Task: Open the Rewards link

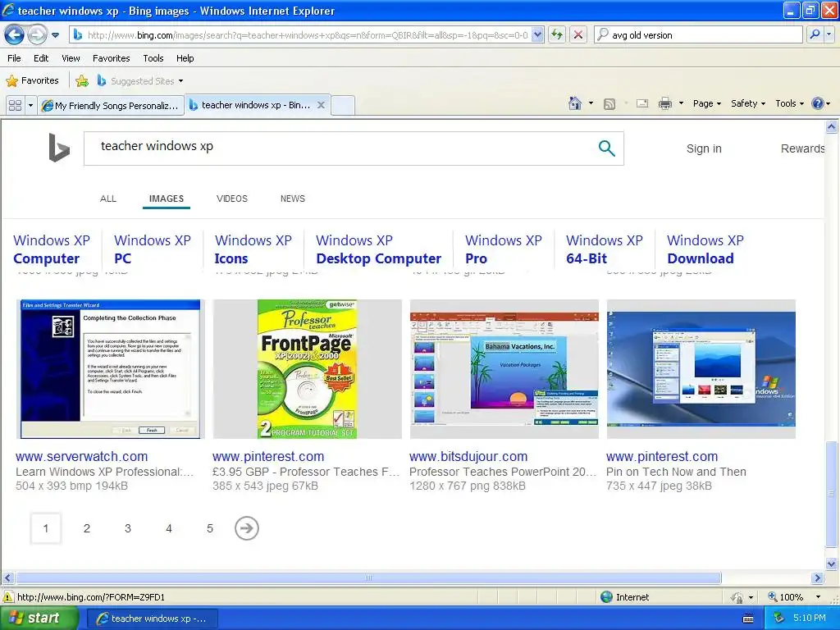Action: 802,148
